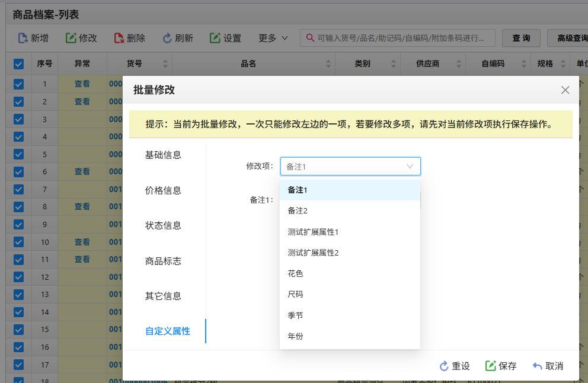Switch to the 价格信息 tab
Viewport: 588px width, 383px height.
pos(163,190)
